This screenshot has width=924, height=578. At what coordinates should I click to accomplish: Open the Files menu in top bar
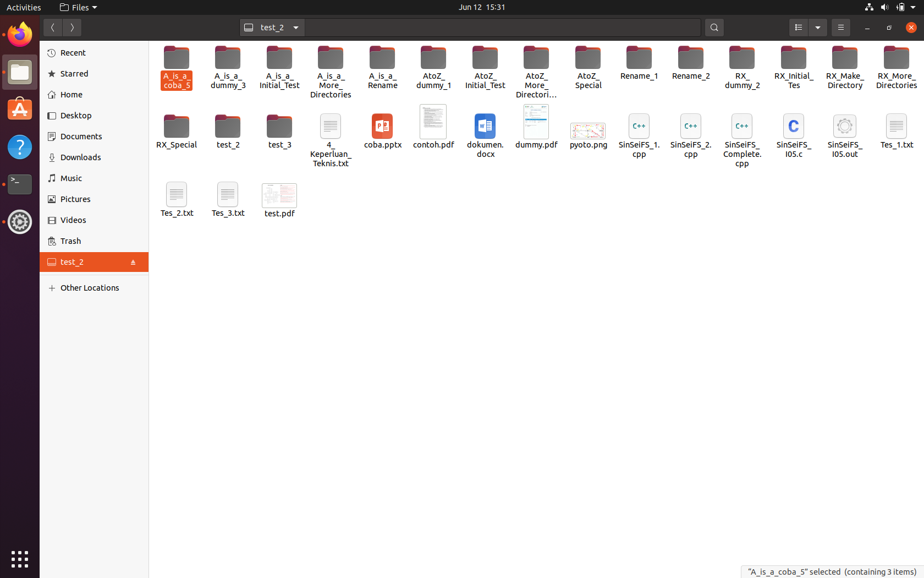pos(78,7)
